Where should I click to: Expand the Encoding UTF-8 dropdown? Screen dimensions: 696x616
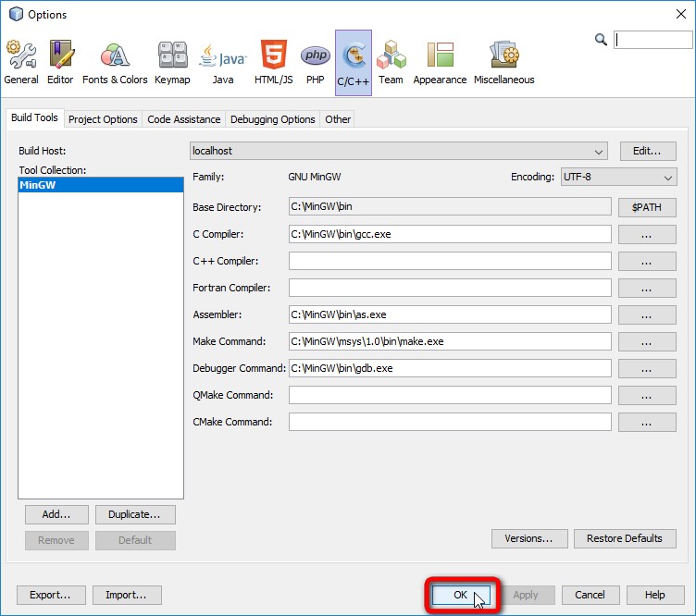coord(619,177)
